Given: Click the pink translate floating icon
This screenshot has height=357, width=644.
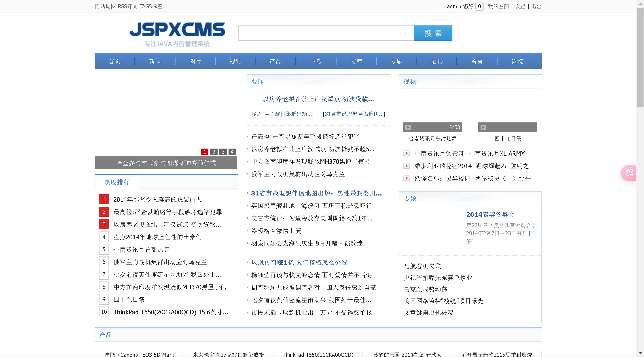Looking at the screenshot, I should click(x=629, y=173).
